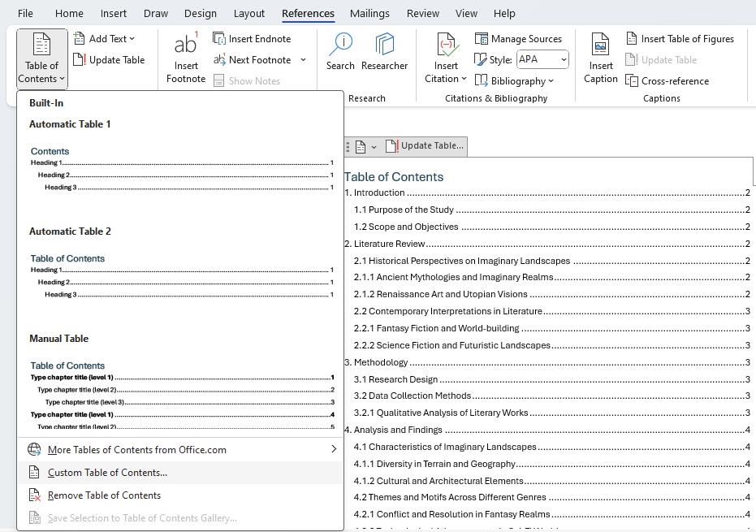
Task: Expand the Bibliography dropdown arrow
Action: (x=551, y=81)
